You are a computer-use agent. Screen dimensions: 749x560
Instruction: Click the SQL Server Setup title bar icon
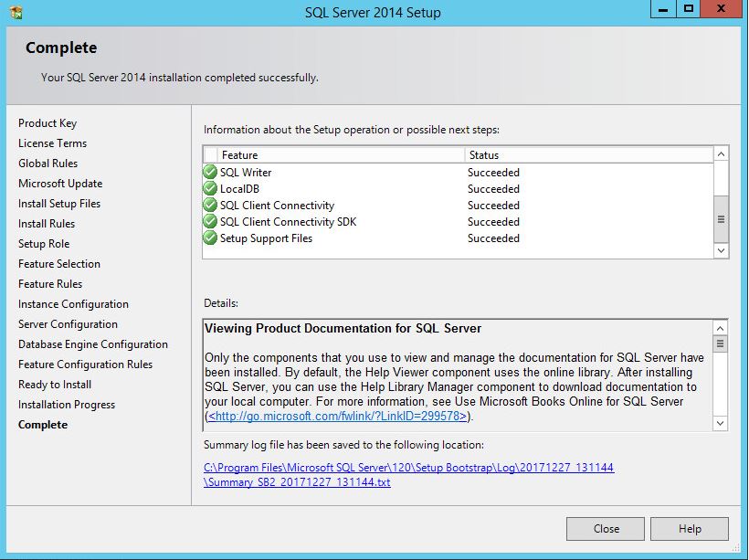(x=16, y=12)
